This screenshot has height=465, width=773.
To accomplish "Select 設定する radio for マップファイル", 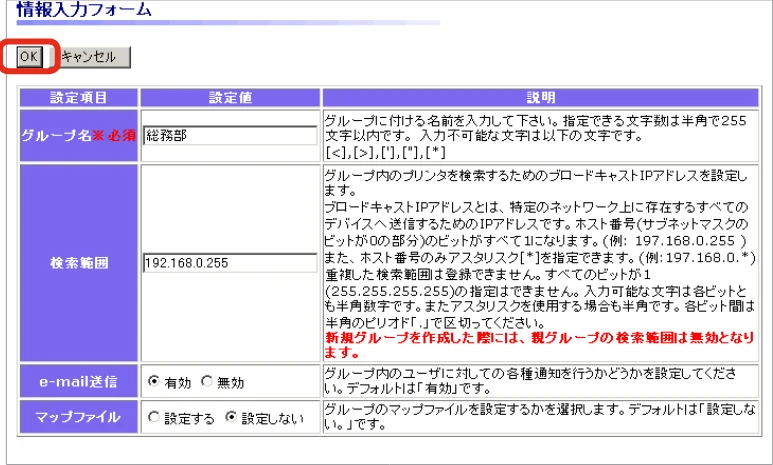I will tap(154, 417).
